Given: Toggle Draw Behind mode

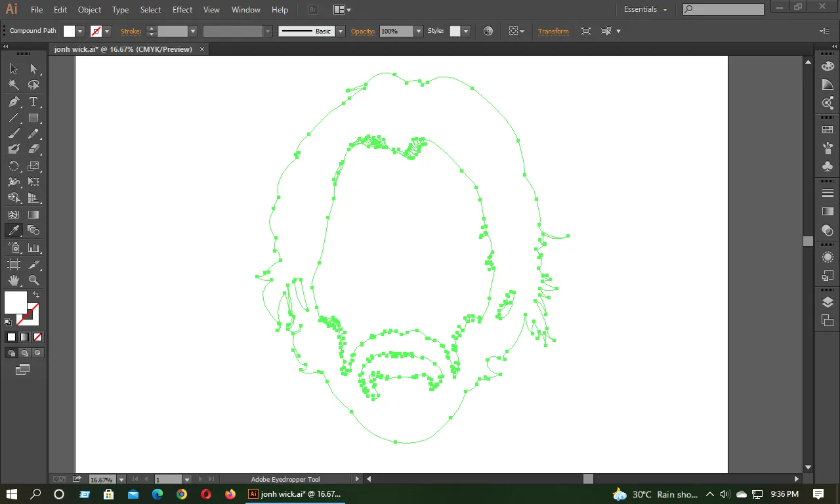Looking at the screenshot, I should [25, 353].
